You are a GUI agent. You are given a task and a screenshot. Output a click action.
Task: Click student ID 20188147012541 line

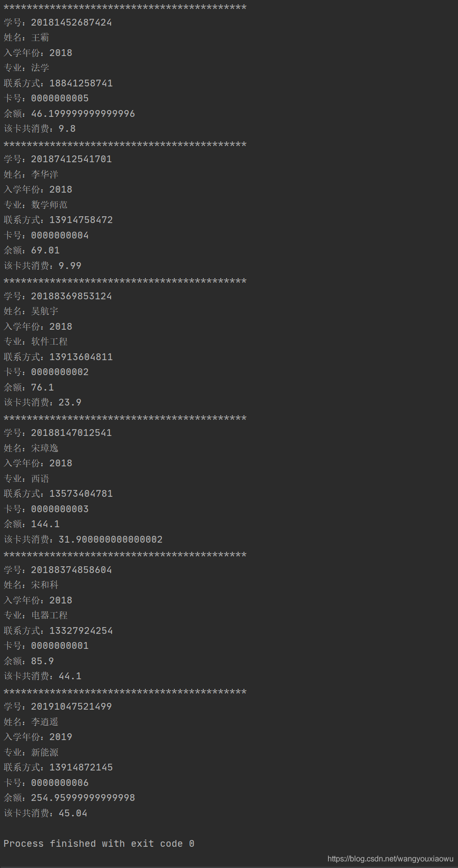tap(58, 433)
